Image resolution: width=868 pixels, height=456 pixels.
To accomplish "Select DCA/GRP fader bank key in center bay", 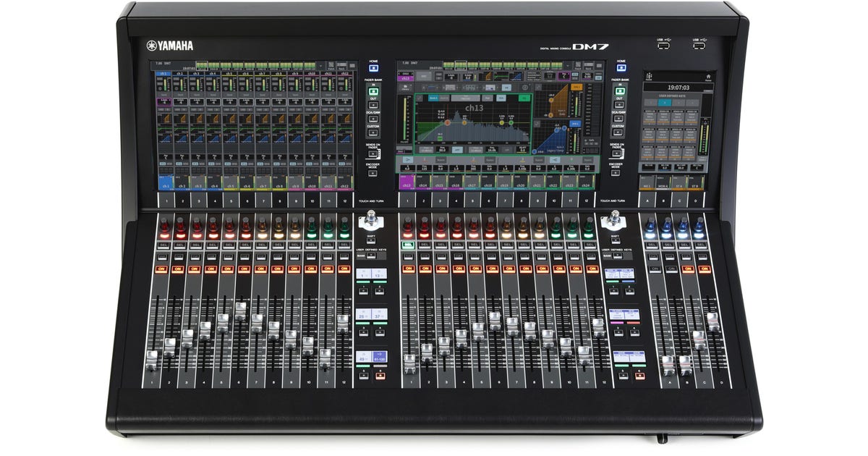I will (618, 119).
